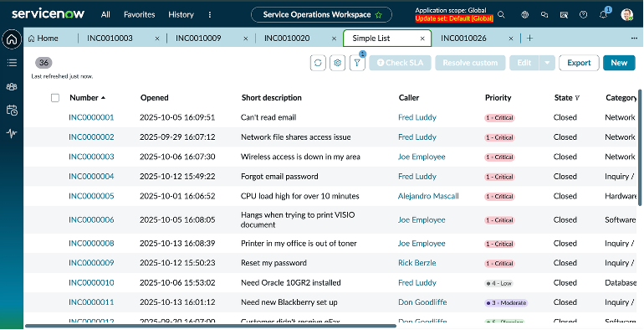
Task: Open the sidebar discussions icon in header
Action: [564, 15]
